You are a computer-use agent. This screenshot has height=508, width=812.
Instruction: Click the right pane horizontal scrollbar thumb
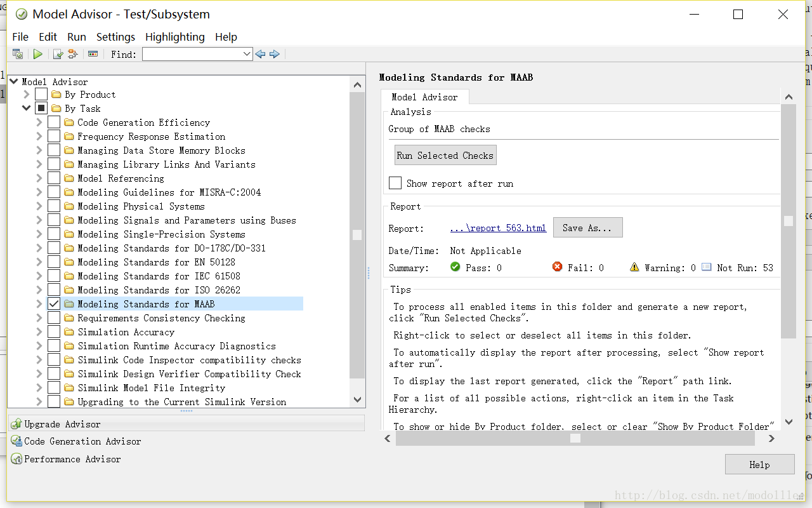575,438
